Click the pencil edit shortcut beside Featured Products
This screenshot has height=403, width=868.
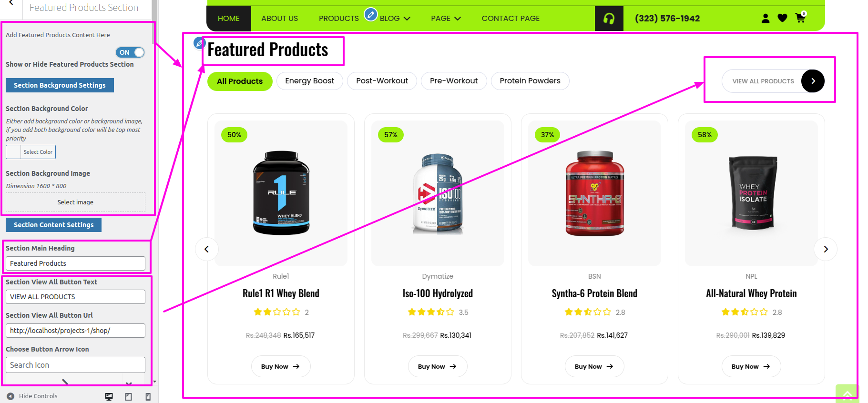pyautogui.click(x=199, y=43)
